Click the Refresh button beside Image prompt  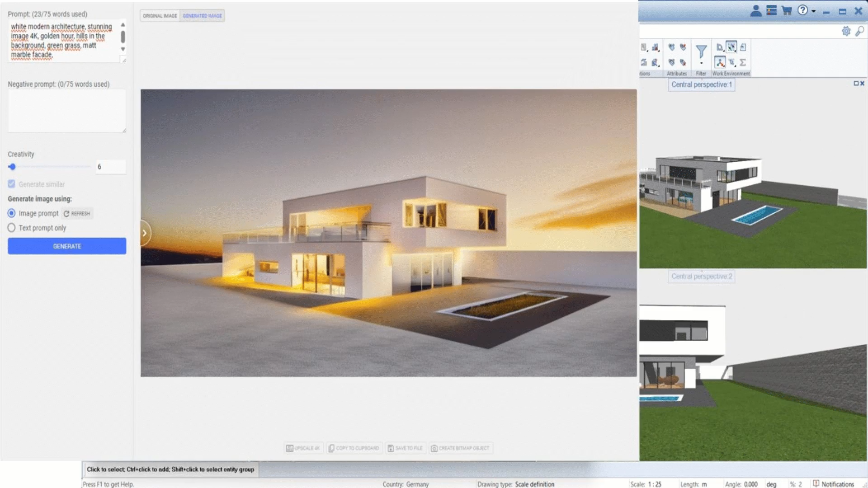coord(77,214)
